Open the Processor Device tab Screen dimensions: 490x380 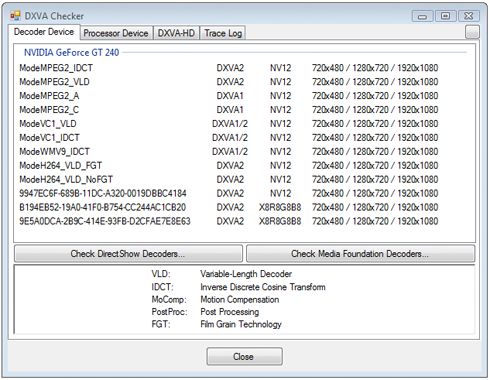coord(116,33)
